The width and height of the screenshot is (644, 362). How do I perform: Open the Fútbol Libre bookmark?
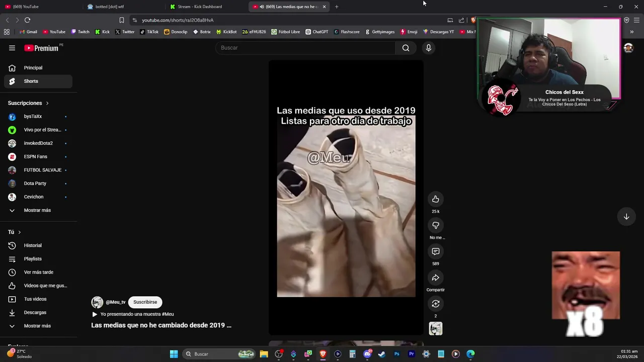(286, 32)
